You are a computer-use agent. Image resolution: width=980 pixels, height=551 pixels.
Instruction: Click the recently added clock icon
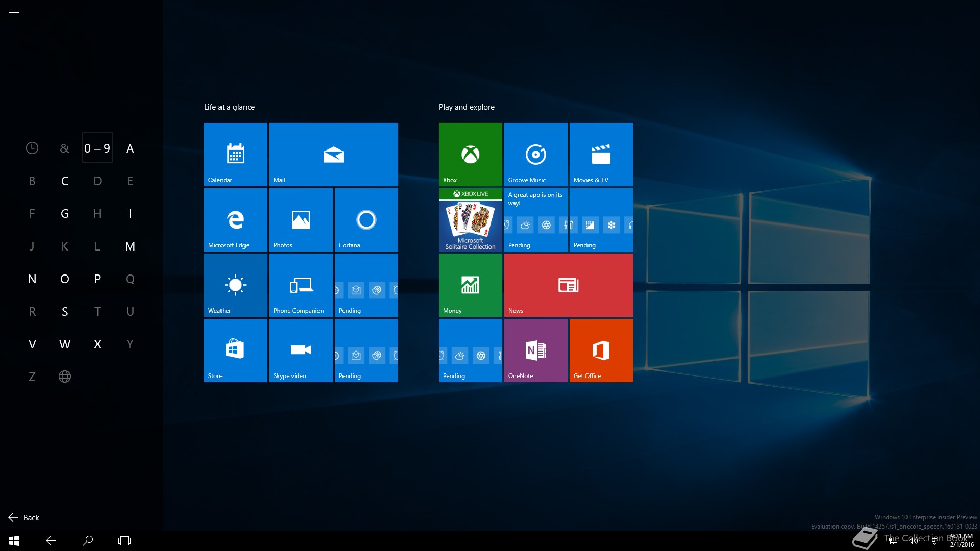[32, 148]
